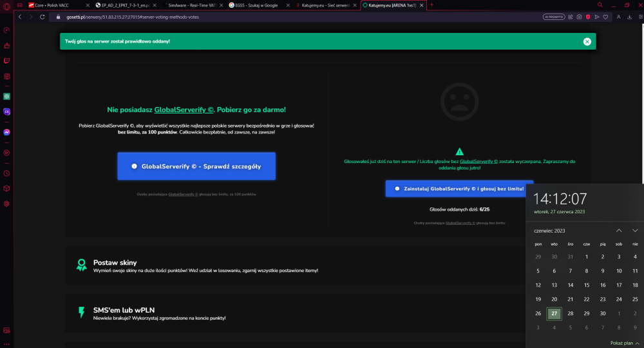Switch to Core • Polish VACC tab

tap(59, 5)
